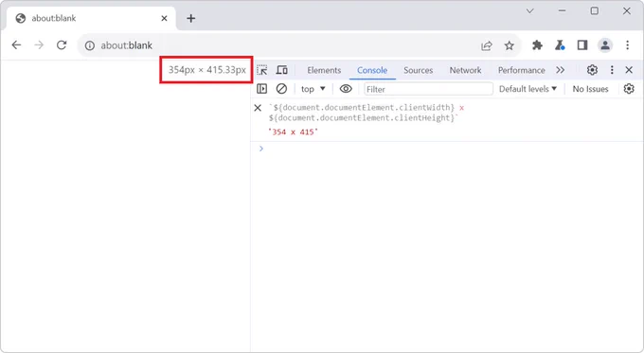This screenshot has width=644, height=353.
Task: Switch to the Elements tab
Action: pos(324,70)
